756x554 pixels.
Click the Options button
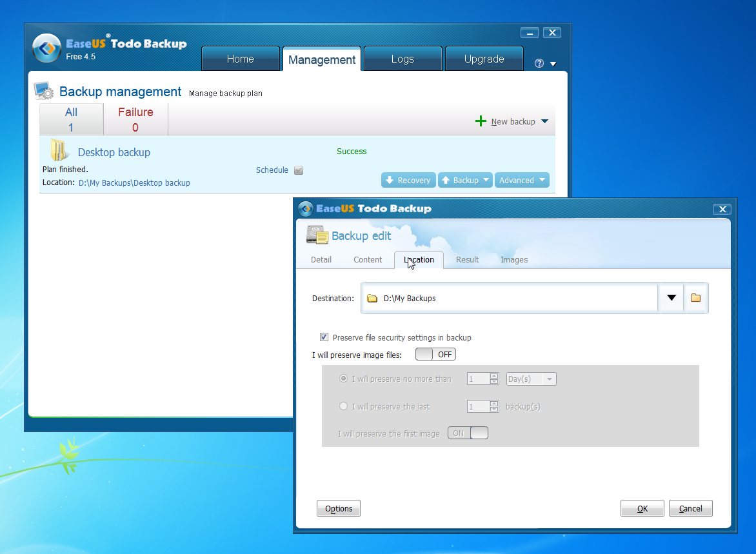(339, 508)
